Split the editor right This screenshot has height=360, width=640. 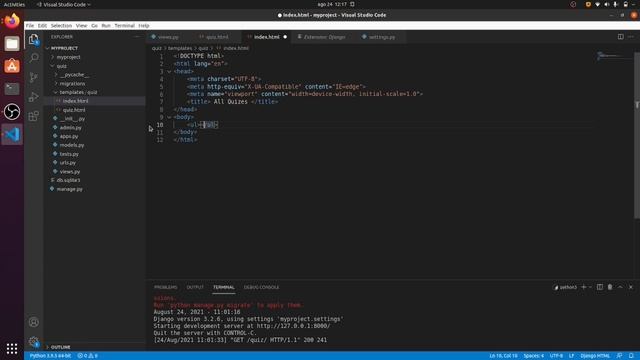(620, 37)
